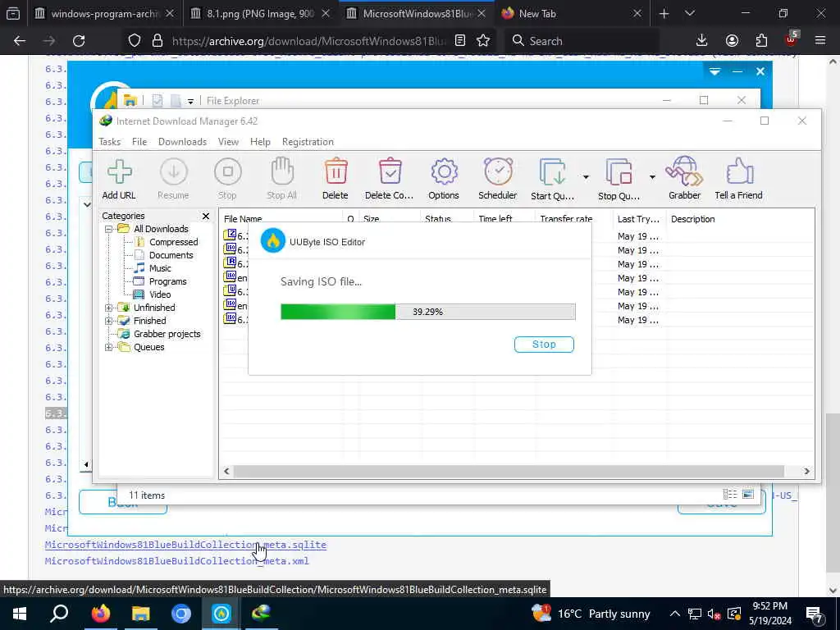Image resolution: width=840 pixels, height=630 pixels.
Task: Open Windows taskbar search
Action: pos(59,614)
